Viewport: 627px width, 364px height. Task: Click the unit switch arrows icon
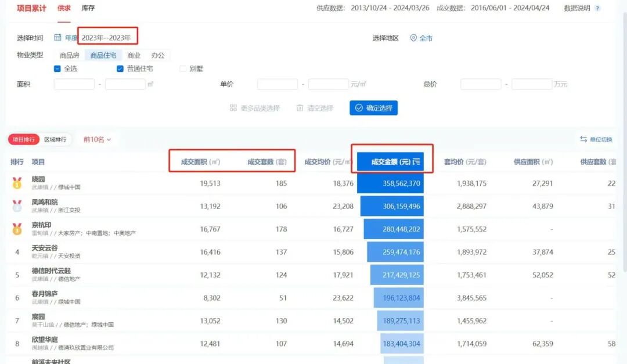click(583, 139)
